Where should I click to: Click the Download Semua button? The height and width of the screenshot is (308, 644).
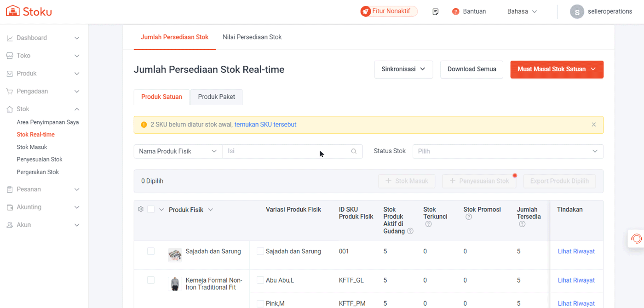(x=471, y=69)
